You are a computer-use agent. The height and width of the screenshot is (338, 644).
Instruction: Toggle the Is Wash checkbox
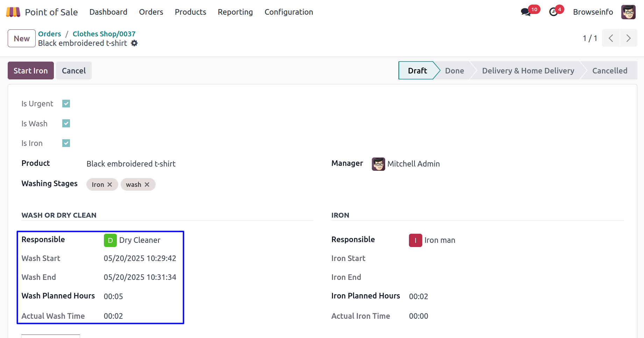click(x=66, y=124)
